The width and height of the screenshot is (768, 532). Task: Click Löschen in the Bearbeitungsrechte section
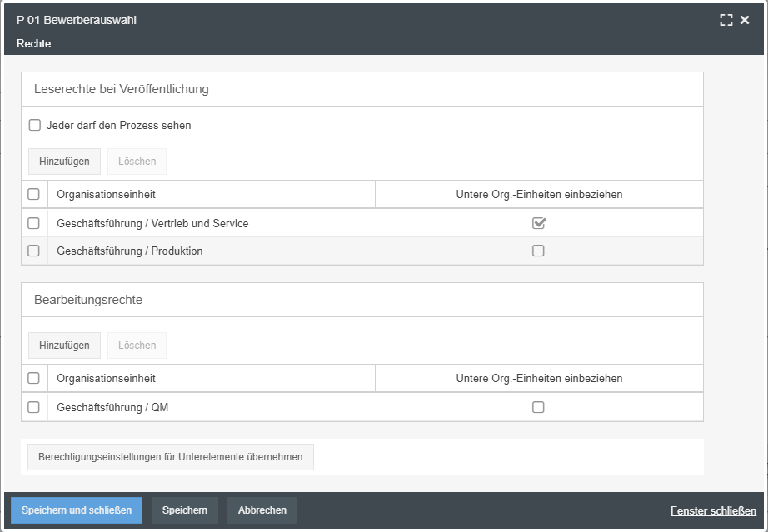[137, 346]
